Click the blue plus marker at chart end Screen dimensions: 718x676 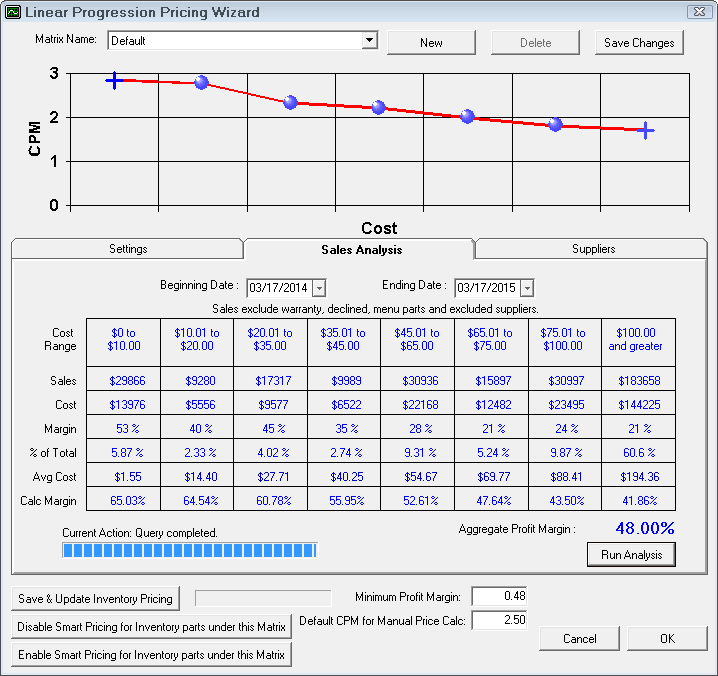(x=646, y=130)
